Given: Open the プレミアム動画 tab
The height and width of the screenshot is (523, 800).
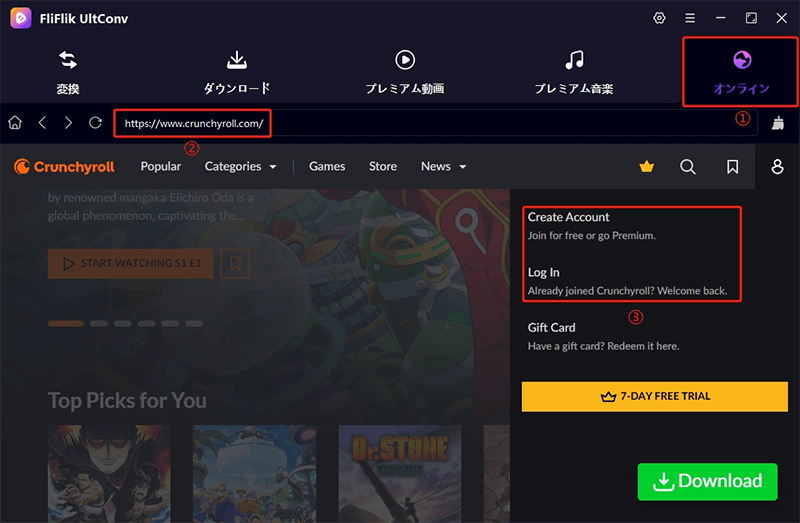Looking at the screenshot, I should pyautogui.click(x=405, y=73).
